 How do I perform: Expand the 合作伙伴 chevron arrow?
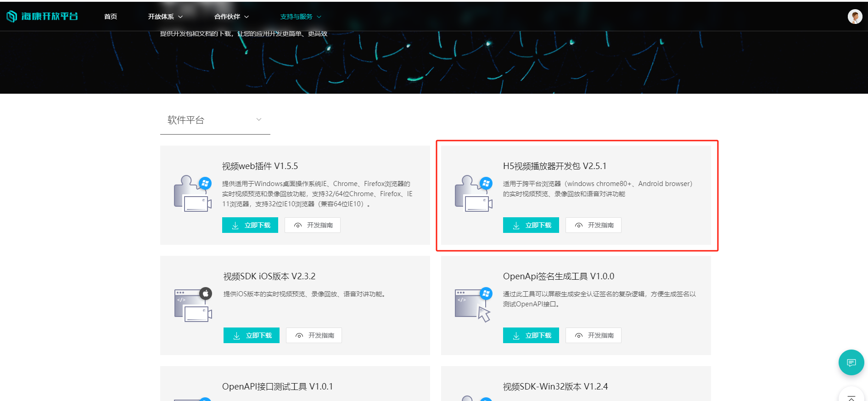246,17
